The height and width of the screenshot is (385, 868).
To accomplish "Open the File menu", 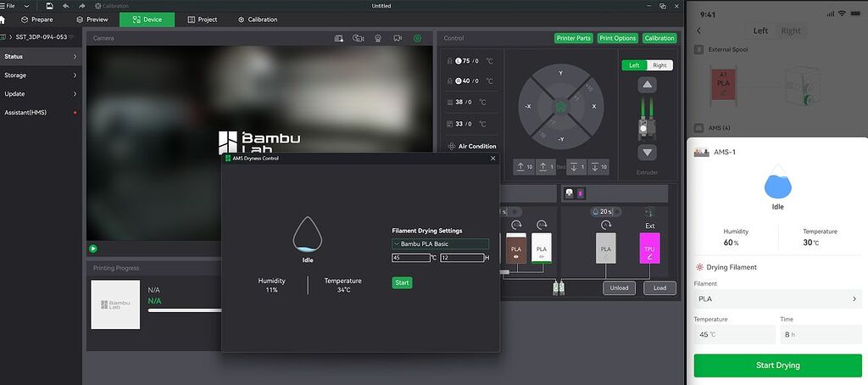I will [7, 6].
